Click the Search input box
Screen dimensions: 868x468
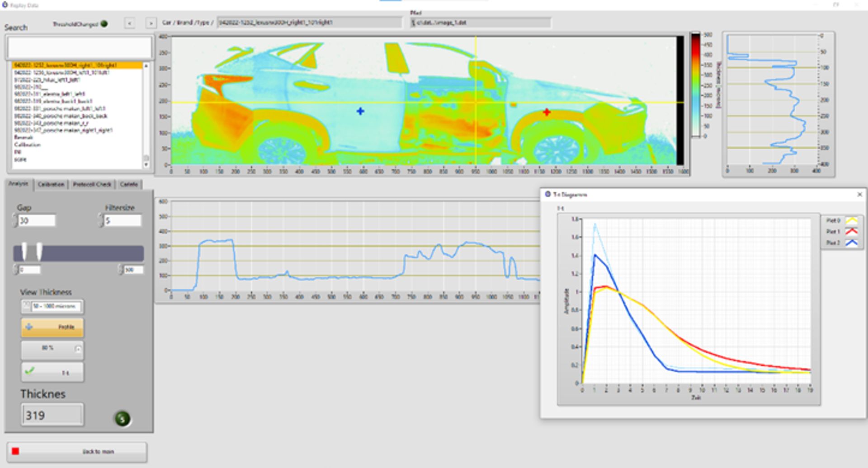(x=79, y=47)
